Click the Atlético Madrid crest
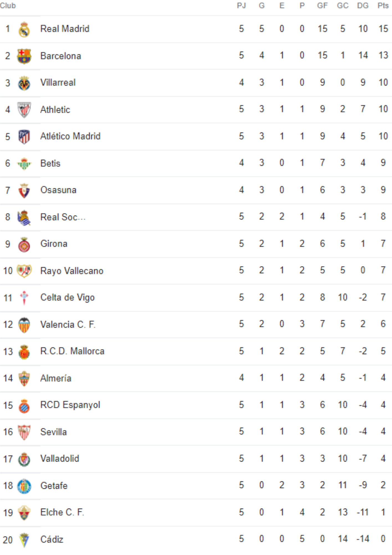The height and width of the screenshot is (555, 392). tap(24, 137)
